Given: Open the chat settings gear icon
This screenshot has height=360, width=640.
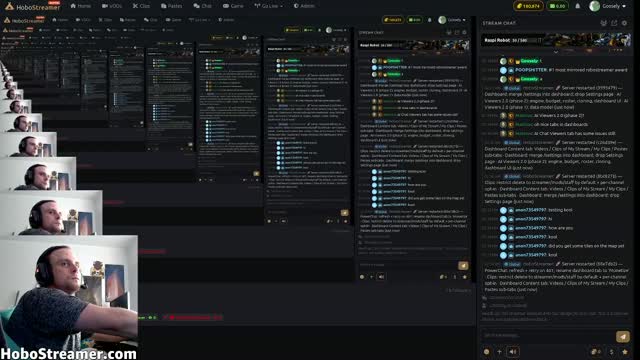Looking at the screenshot, I should click(x=624, y=23).
